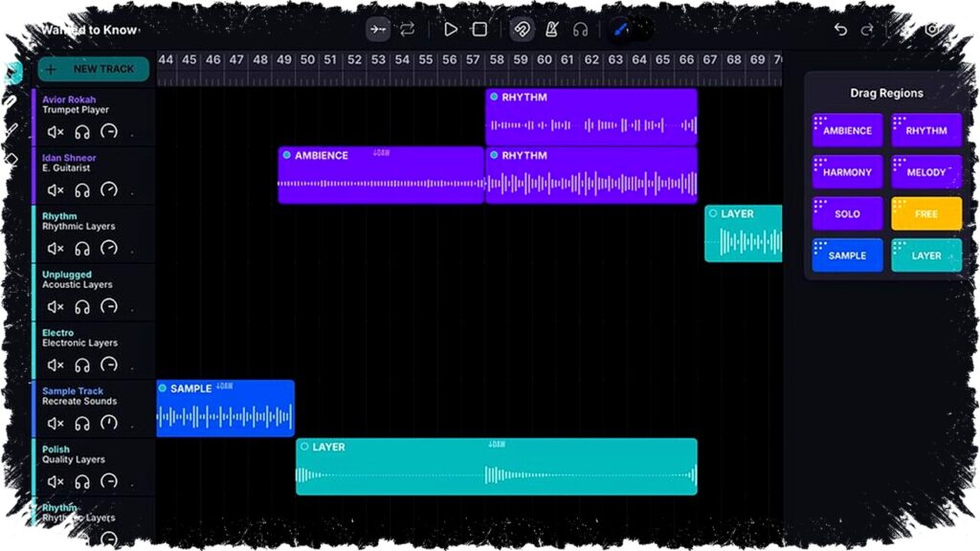Select AMBIENCE region on Idan Shneor track
The width and height of the screenshot is (980, 551).
[381, 175]
